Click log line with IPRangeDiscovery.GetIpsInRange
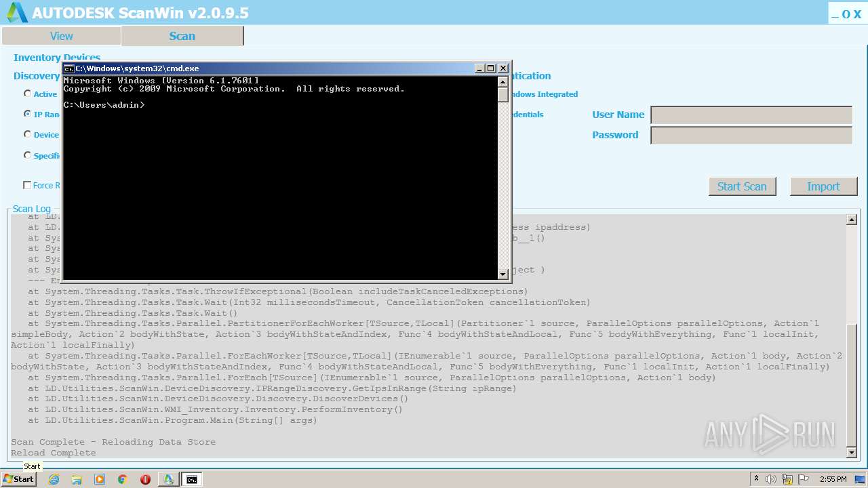The image size is (868, 488). (x=272, y=388)
